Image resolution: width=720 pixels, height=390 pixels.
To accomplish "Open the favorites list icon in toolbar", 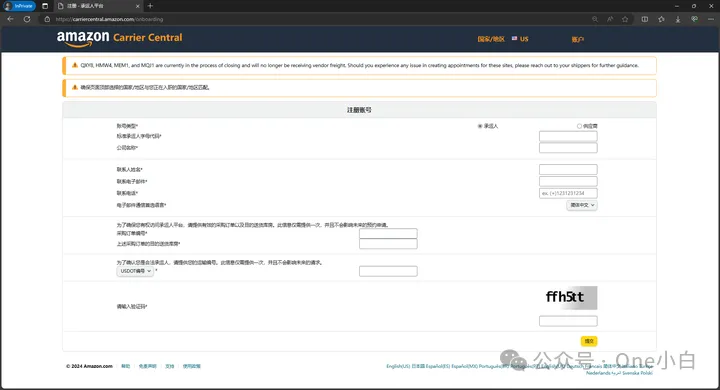I will coord(661,19).
